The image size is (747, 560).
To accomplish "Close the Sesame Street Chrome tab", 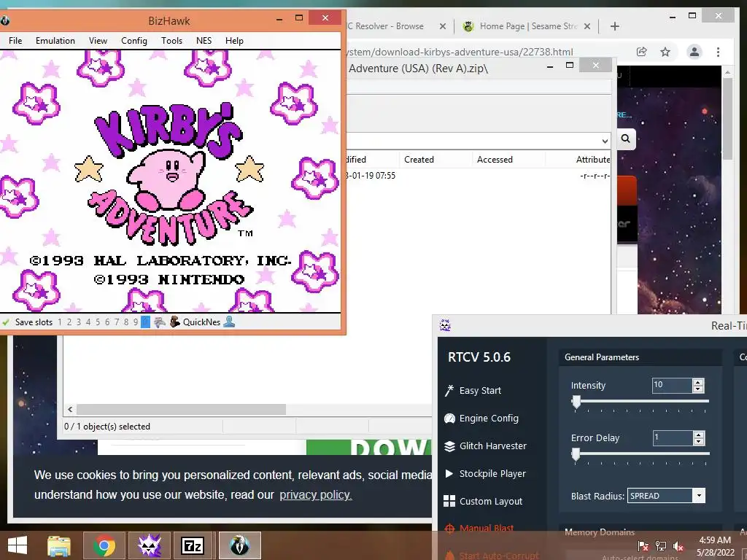I will (x=587, y=26).
